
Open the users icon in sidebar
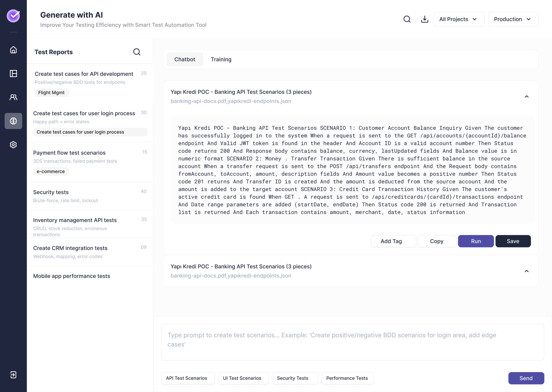pos(13,97)
